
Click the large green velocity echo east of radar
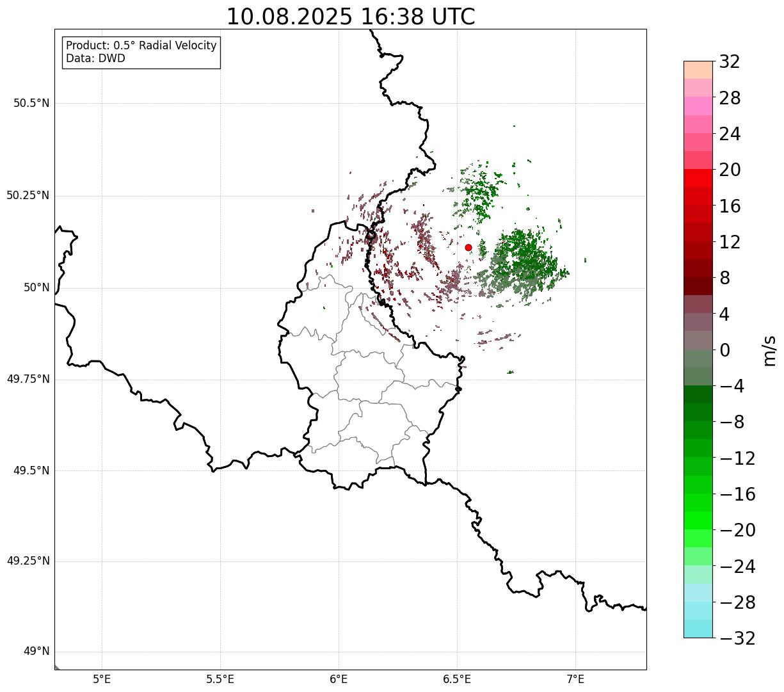525,262
